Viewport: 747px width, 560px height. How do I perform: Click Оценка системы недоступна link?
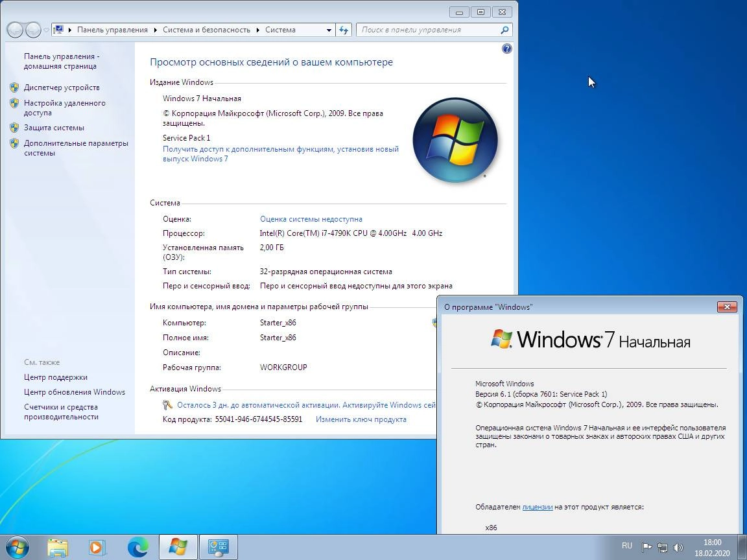[311, 219]
